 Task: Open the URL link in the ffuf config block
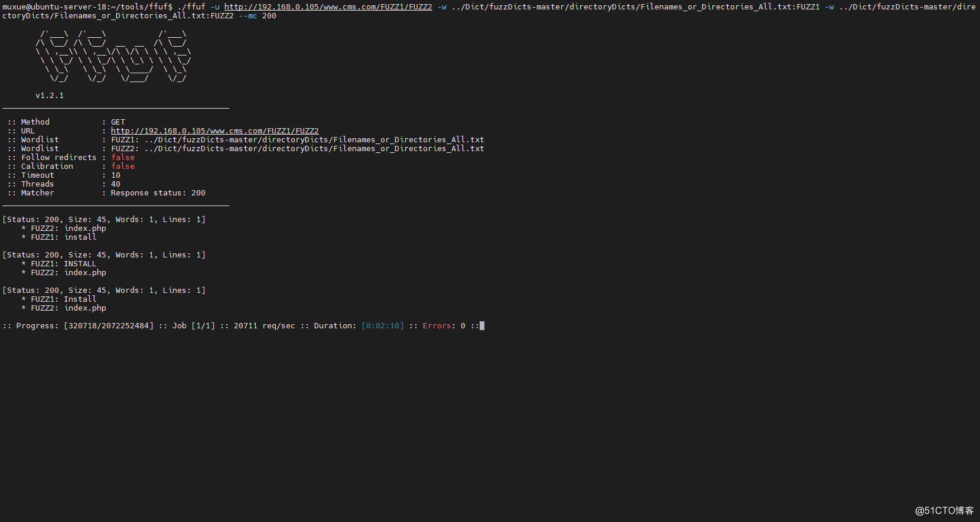tap(214, 131)
